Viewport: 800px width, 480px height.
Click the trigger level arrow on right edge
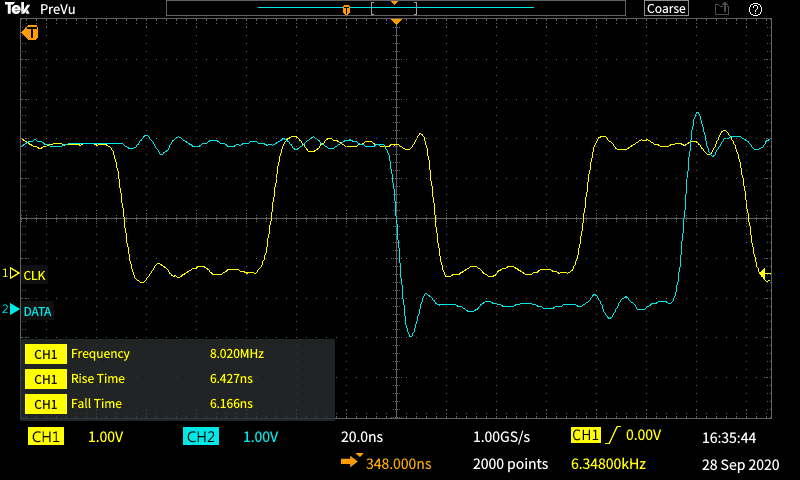click(x=764, y=273)
